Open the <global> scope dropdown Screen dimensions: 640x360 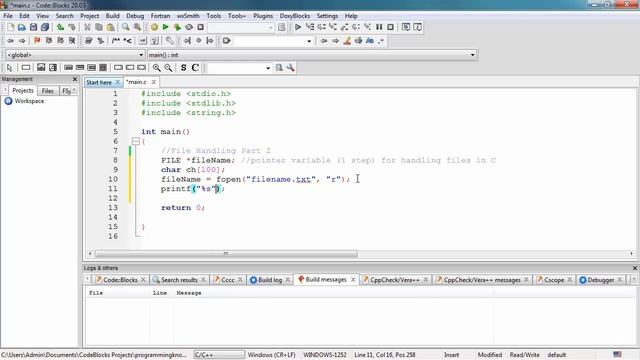75,55
